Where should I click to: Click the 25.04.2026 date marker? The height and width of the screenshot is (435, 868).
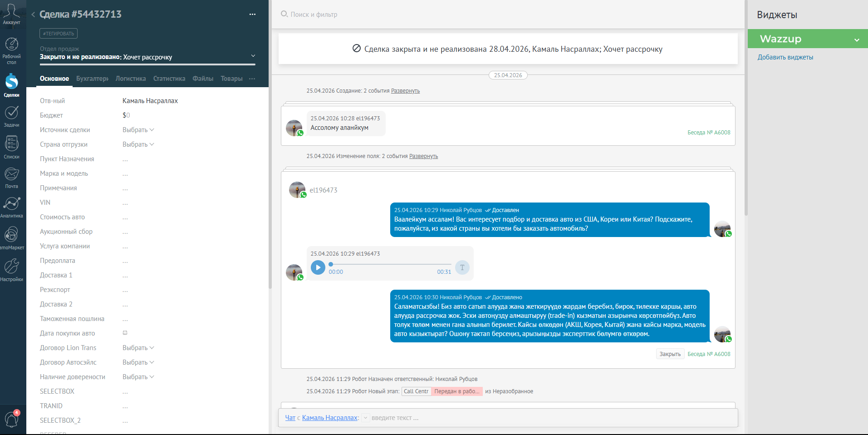tap(508, 75)
